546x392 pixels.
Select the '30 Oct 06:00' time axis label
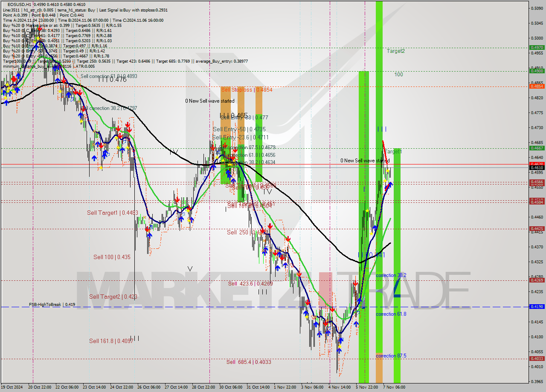[231, 387]
